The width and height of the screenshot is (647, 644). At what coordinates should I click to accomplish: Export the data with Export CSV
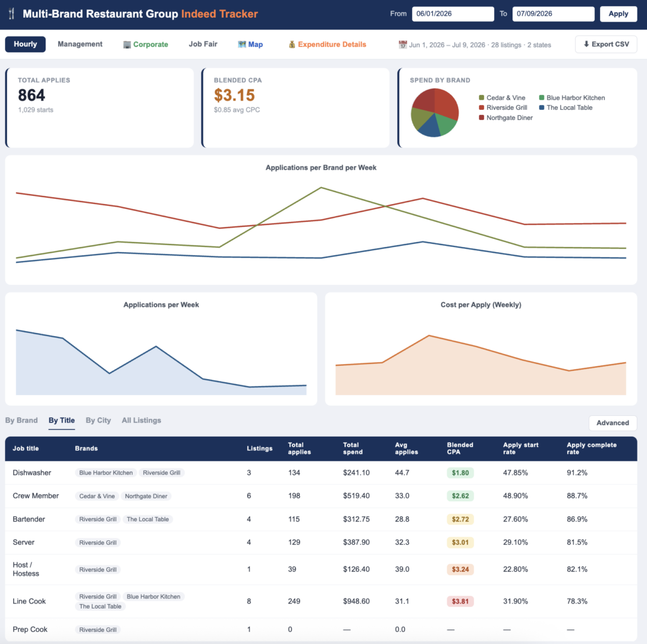click(606, 44)
